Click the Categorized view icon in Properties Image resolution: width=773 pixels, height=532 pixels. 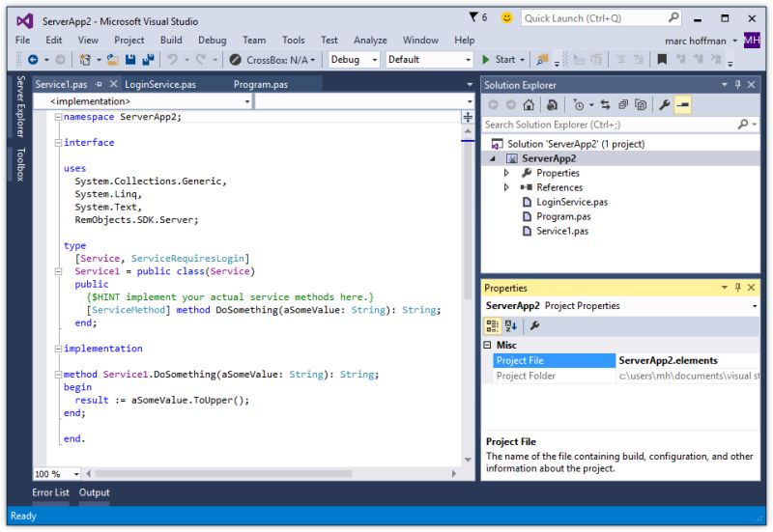pyautogui.click(x=493, y=325)
